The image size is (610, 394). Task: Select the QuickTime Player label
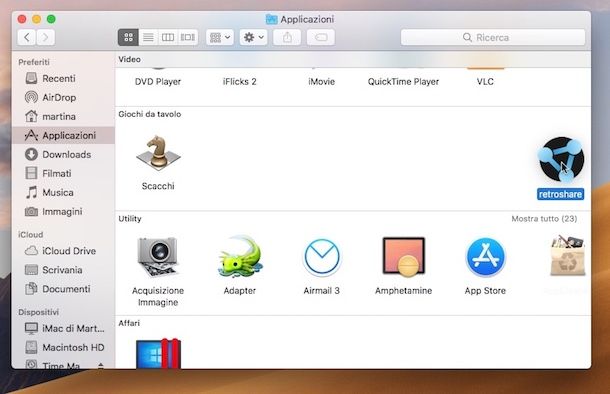pos(403,82)
